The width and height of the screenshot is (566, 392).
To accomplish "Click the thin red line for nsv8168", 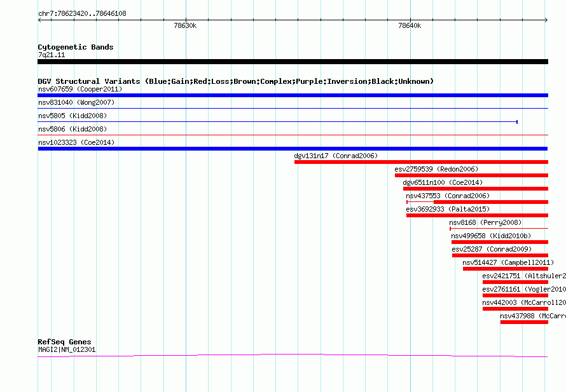I will click(499, 229).
